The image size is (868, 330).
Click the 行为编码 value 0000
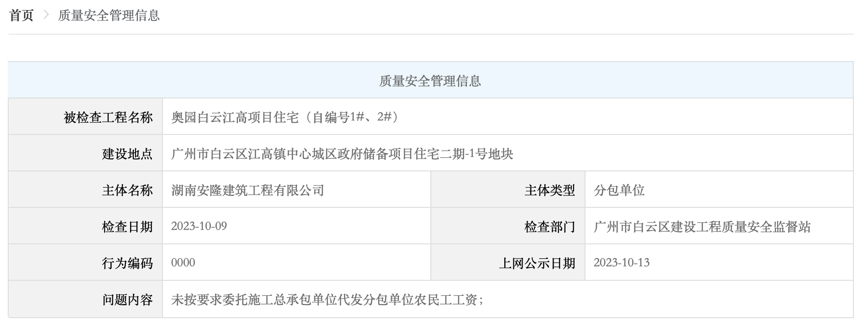click(x=182, y=262)
